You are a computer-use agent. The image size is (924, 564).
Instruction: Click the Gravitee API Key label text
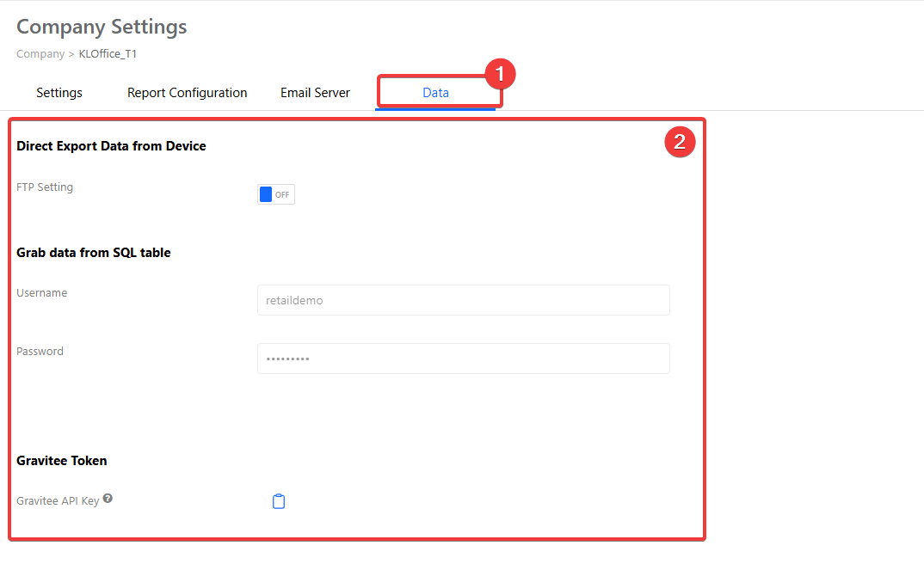point(58,501)
